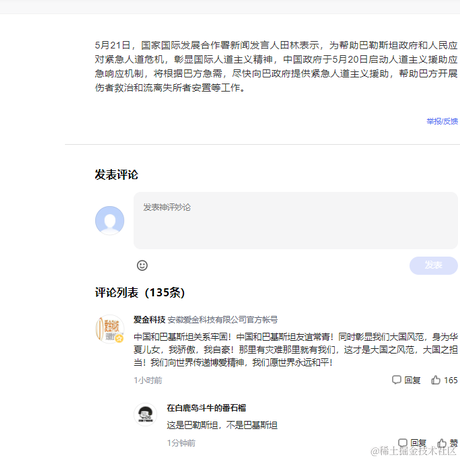Click the reply bubble icon on 爱金科技's comment

point(396,380)
